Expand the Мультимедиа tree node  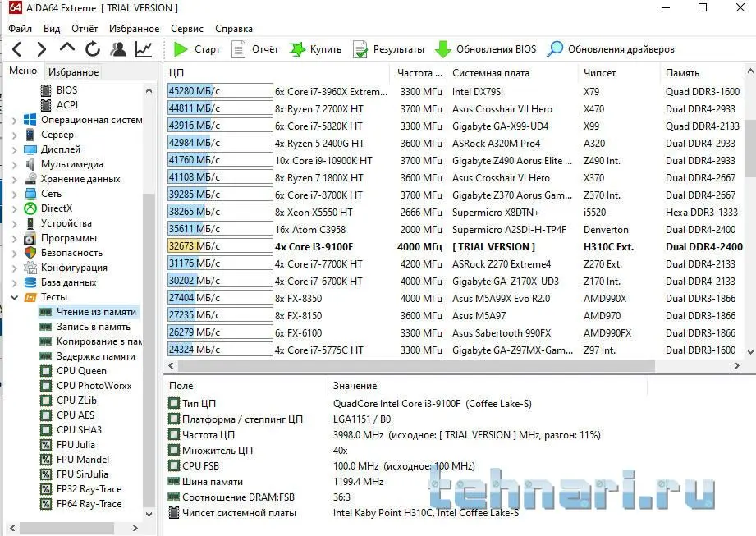click(15, 164)
